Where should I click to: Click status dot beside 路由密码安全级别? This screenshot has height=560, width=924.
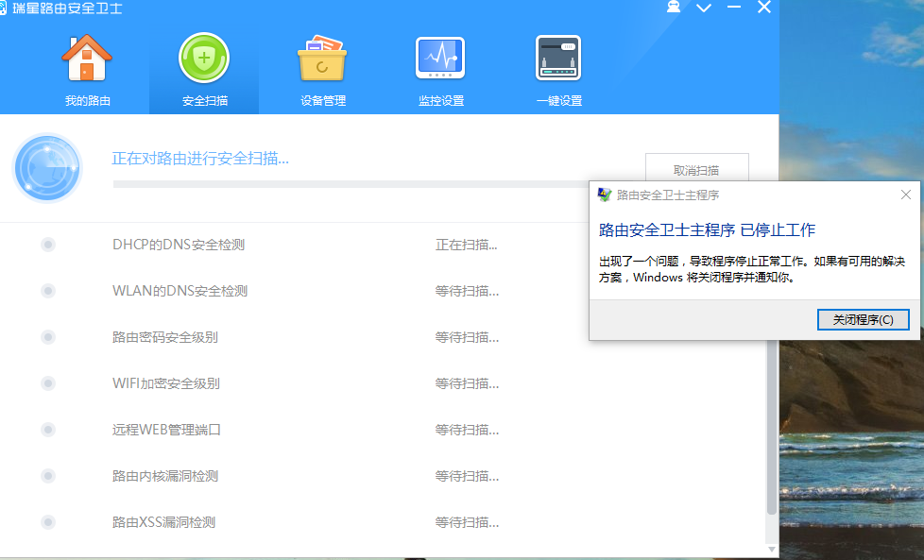coord(48,337)
